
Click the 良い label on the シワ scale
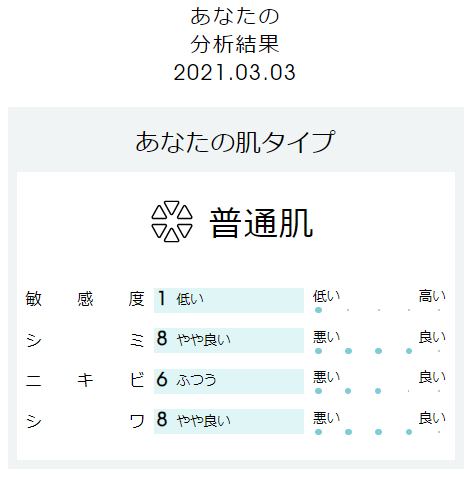(432, 418)
